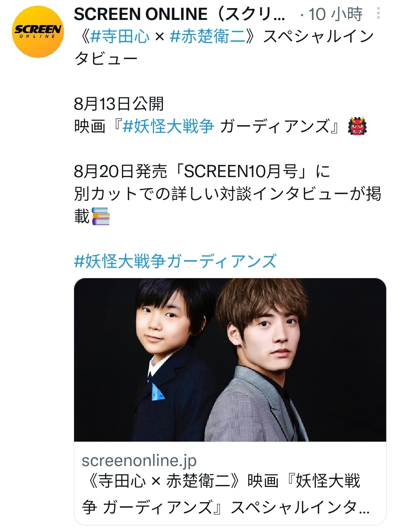The width and height of the screenshot is (398, 532).
Task: Open the tweet's three-dot more menu
Action: pos(378,14)
